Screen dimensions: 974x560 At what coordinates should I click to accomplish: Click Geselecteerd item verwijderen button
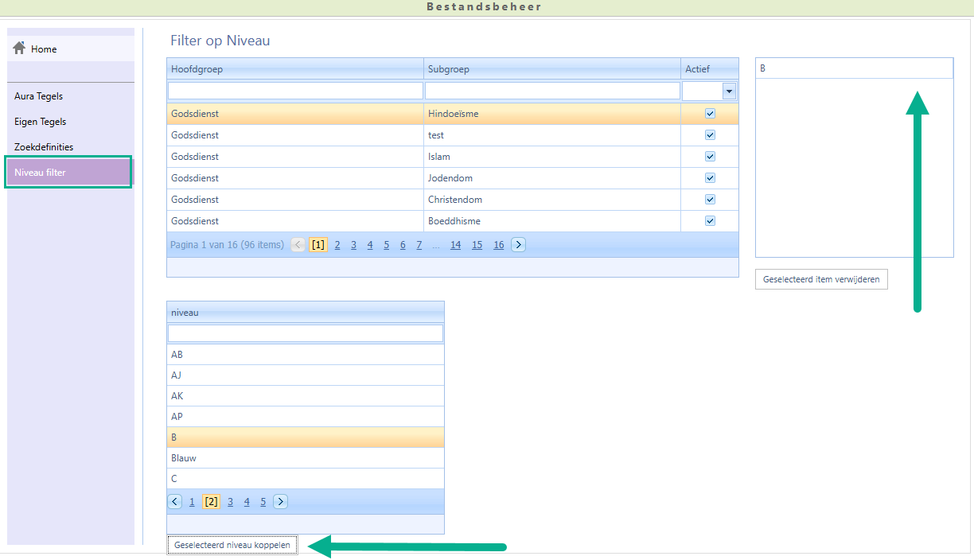821,280
